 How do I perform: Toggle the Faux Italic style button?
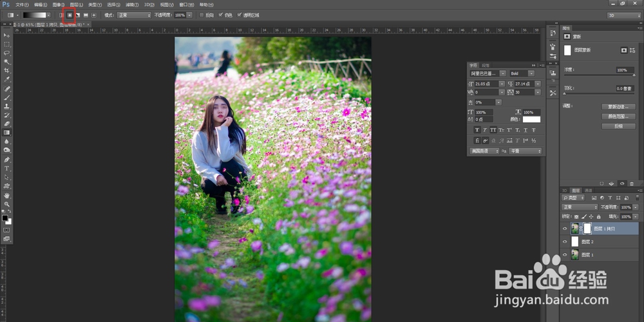[485, 130]
